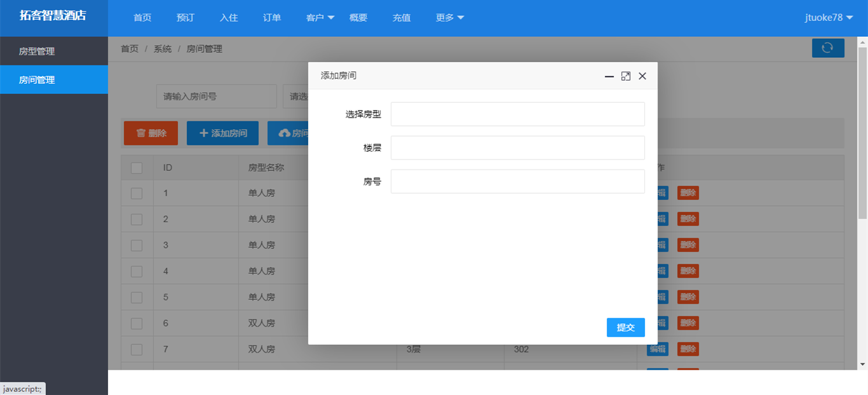
Task: Close the 添加房间 dialog
Action: [642, 76]
